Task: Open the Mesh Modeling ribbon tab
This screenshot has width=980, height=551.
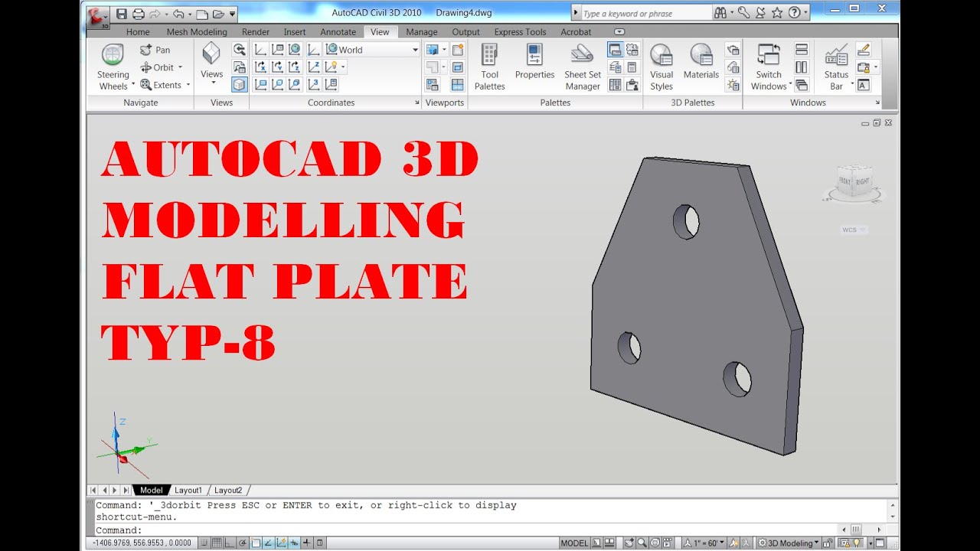Action: [197, 32]
